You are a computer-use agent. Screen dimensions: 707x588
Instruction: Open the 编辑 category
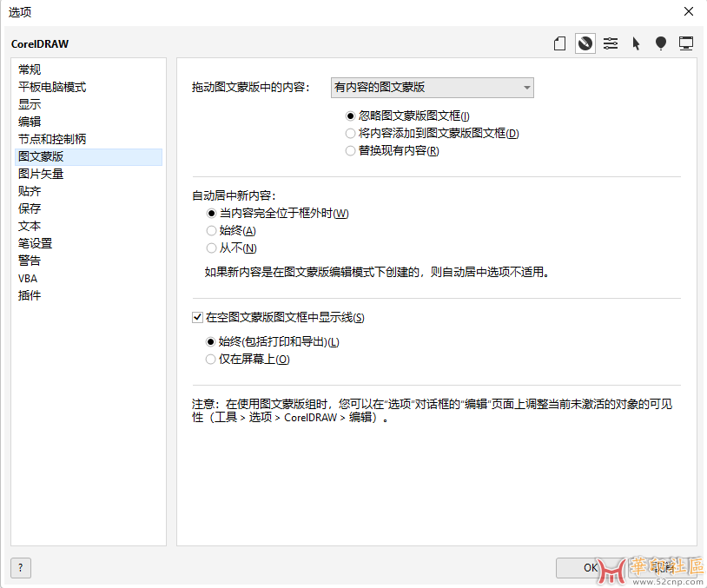tap(89, 122)
